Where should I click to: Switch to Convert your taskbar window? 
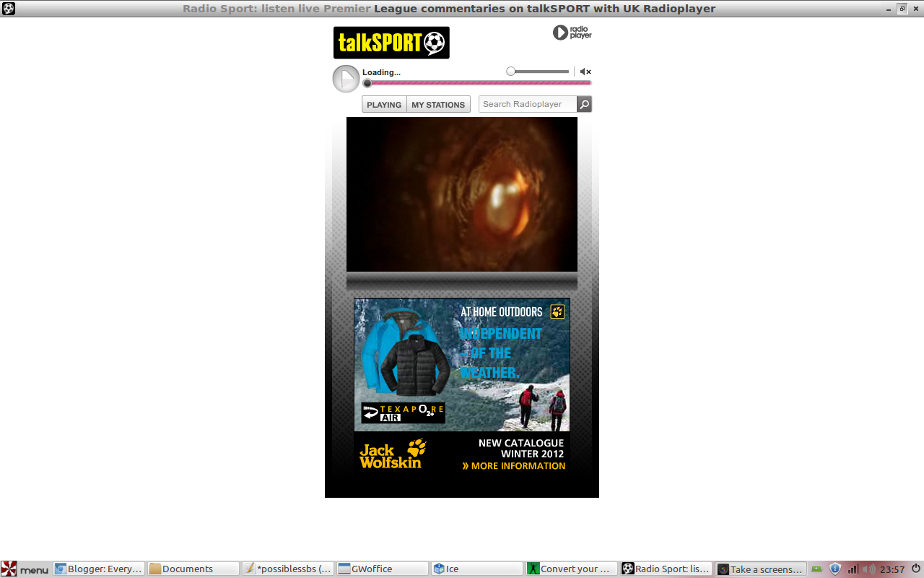(571, 569)
